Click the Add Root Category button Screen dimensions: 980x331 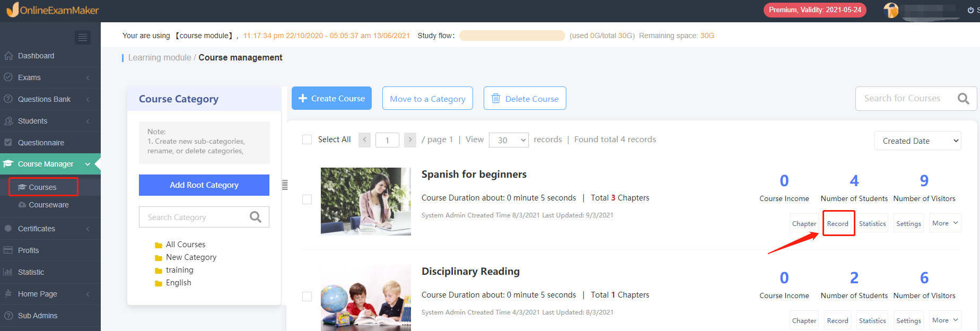(204, 185)
